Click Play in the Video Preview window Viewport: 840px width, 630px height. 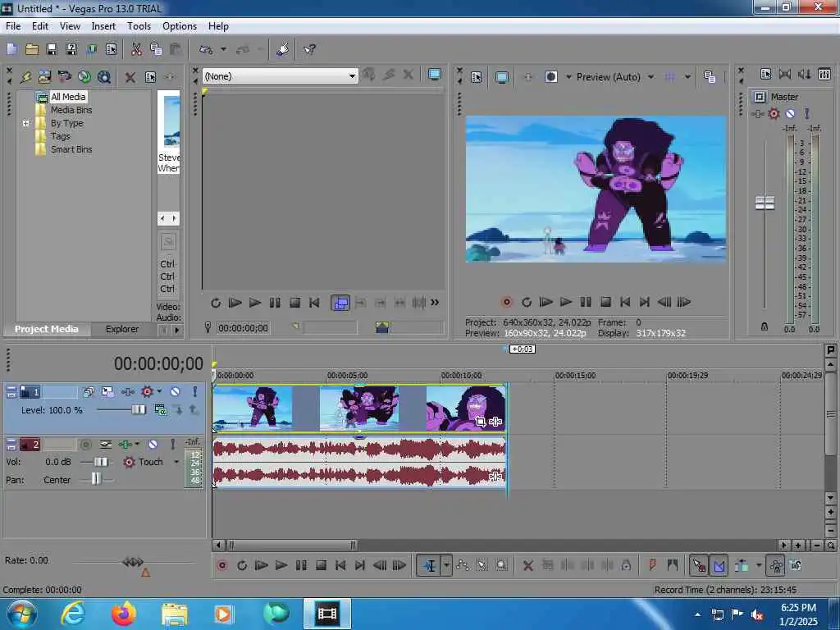[x=566, y=302]
